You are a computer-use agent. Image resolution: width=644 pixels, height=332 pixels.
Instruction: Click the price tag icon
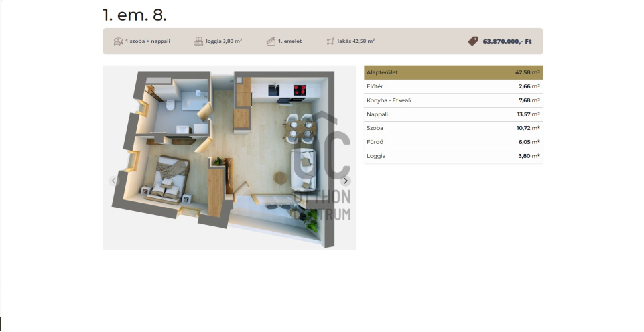[x=473, y=41]
